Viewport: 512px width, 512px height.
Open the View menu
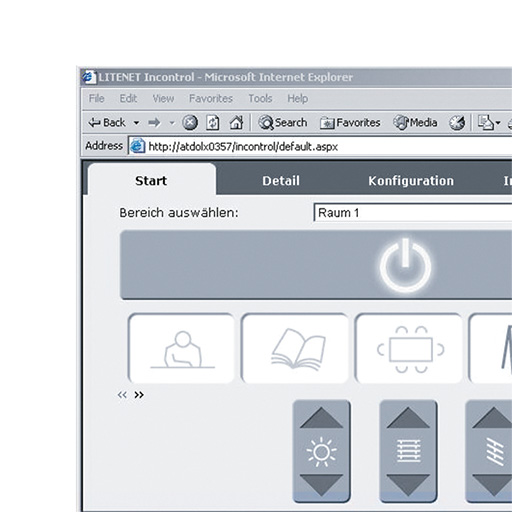click(x=163, y=98)
